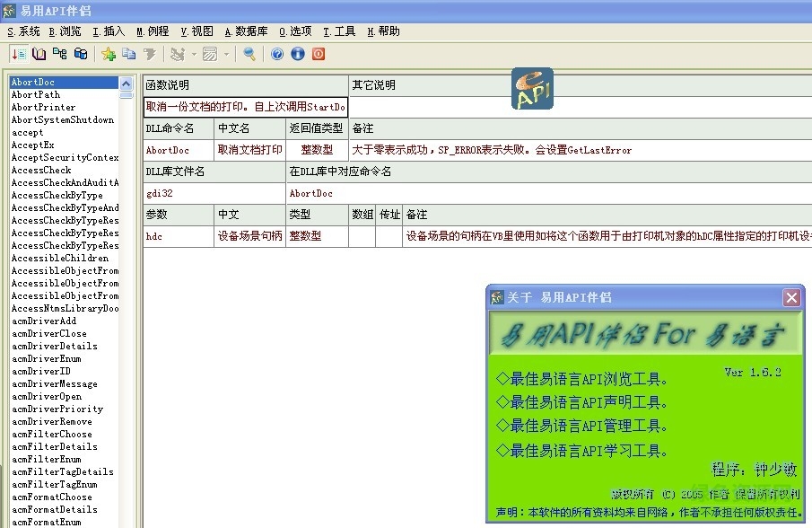Click the database cube icon on the toolbar
This screenshot has width=812, height=528.
(80, 54)
